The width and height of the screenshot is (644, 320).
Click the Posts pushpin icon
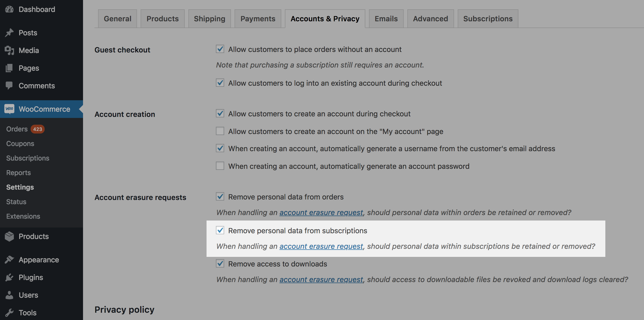[x=9, y=33]
